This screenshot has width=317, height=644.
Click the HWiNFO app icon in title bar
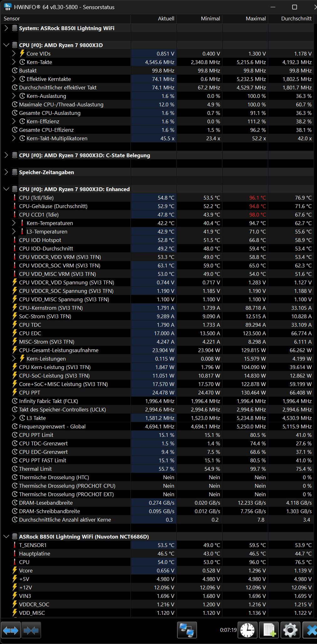(x=8, y=7)
